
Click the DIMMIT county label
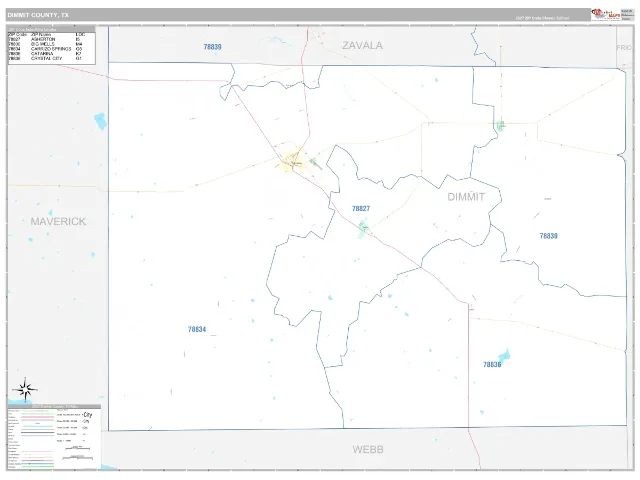pyautogui.click(x=466, y=197)
